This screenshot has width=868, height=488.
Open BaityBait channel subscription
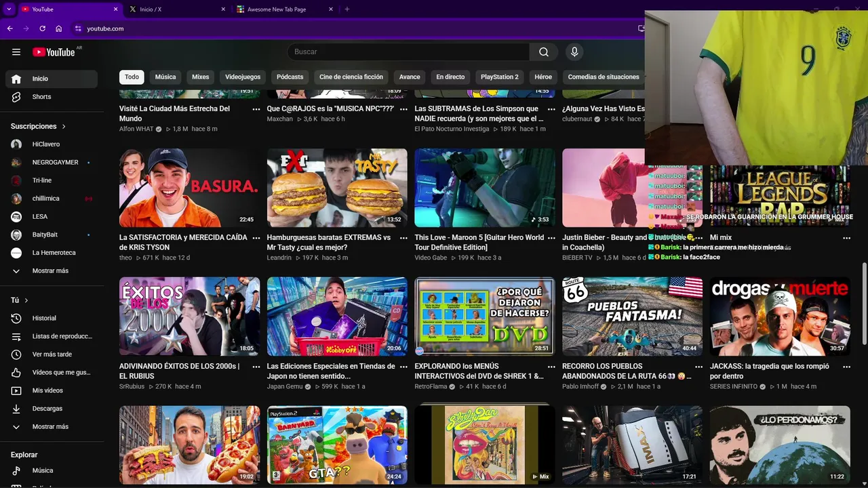[52, 235]
